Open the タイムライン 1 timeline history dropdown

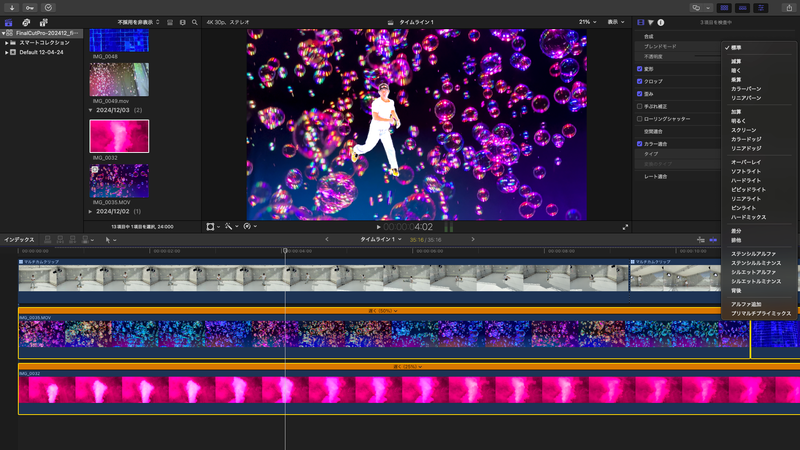[x=381, y=239]
